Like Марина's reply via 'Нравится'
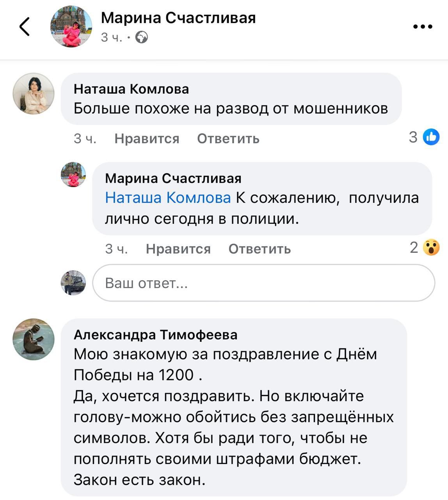This screenshot has width=448, height=500. (x=178, y=249)
